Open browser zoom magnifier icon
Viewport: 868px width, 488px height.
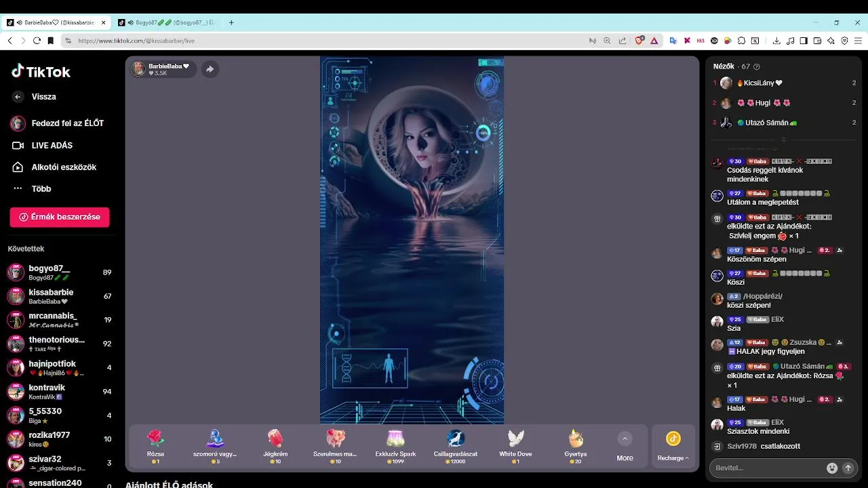pyautogui.click(x=607, y=41)
